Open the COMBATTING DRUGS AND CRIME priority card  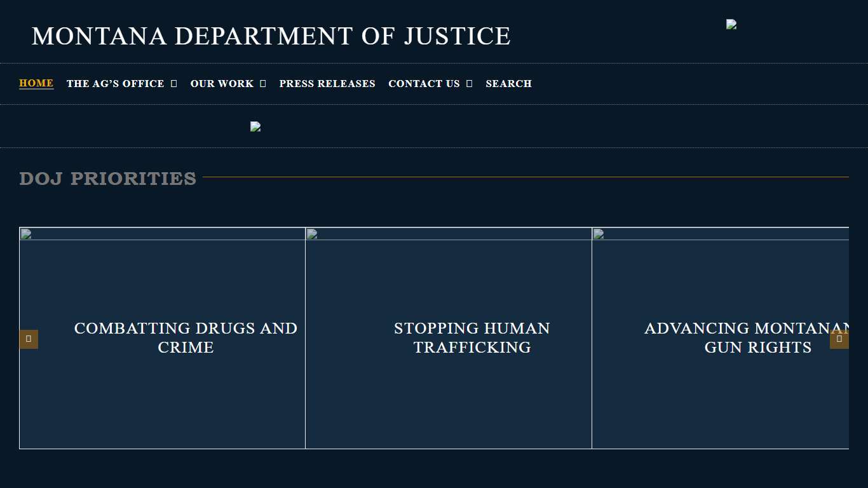[x=186, y=338]
